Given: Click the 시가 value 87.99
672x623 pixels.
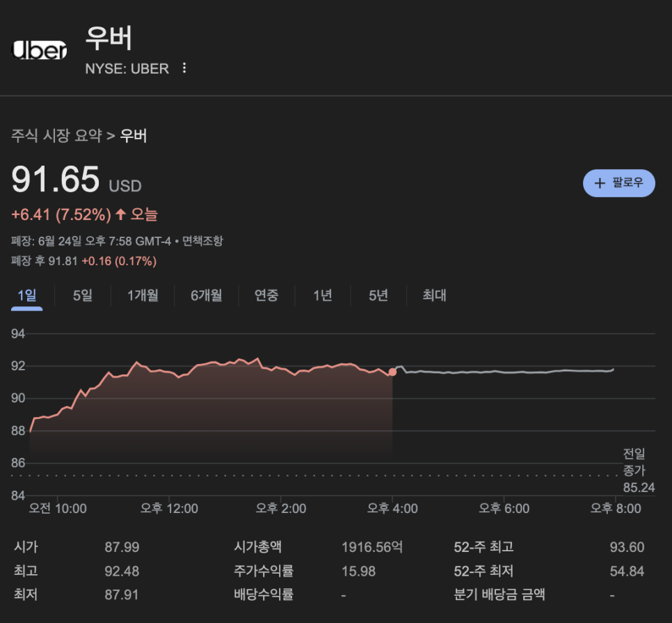Looking at the screenshot, I should point(122,547).
